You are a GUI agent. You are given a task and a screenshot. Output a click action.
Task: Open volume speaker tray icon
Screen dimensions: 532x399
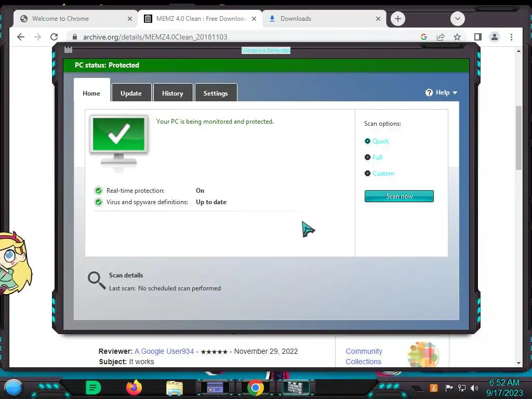(474, 388)
